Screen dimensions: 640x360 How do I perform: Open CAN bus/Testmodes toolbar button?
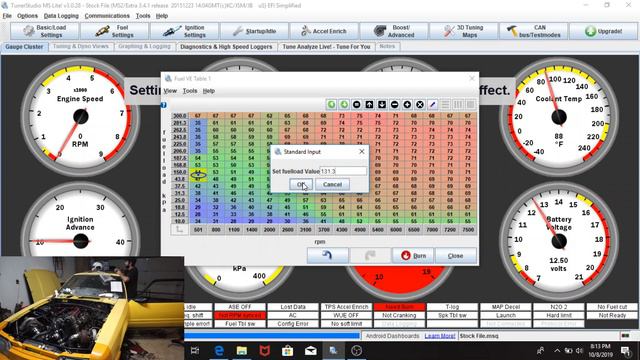534,31
